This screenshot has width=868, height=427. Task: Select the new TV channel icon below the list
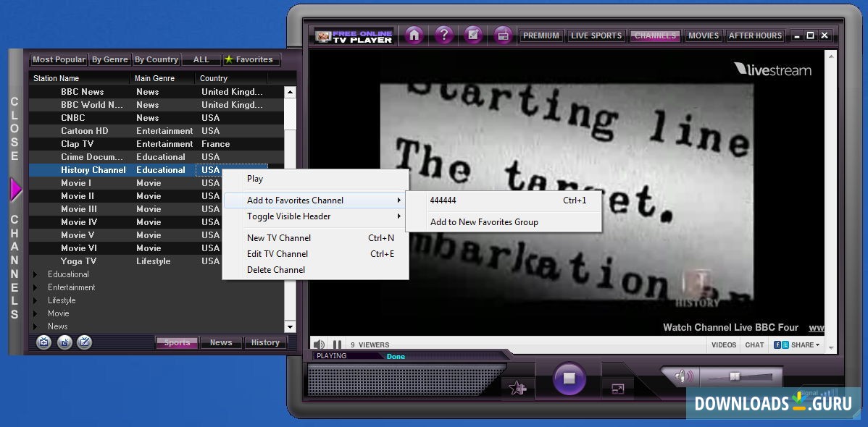43,342
